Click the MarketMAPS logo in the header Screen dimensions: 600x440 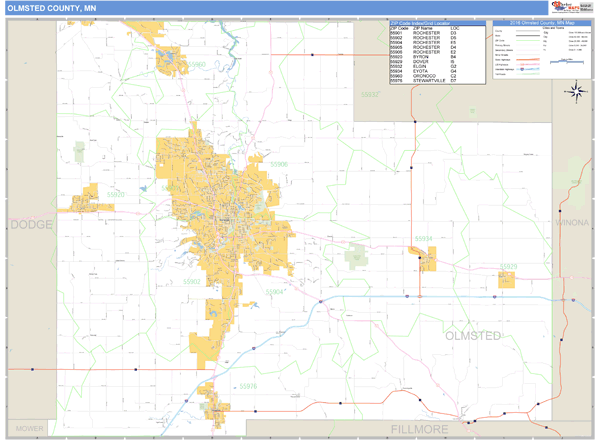coord(562,7)
